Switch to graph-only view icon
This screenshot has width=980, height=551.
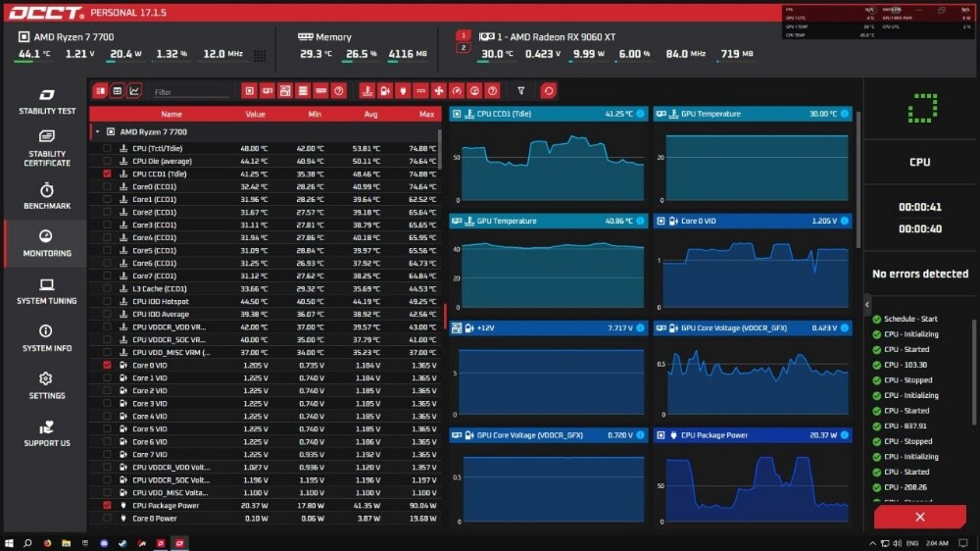click(133, 91)
